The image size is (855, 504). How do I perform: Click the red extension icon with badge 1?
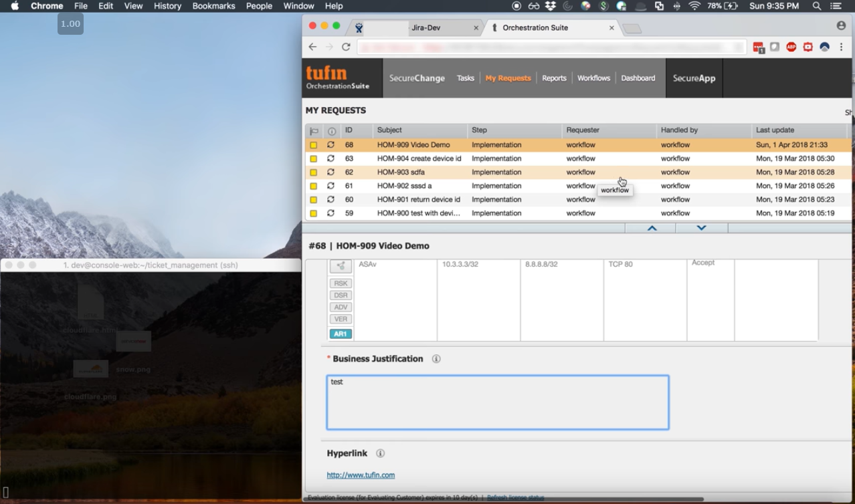coord(759,47)
